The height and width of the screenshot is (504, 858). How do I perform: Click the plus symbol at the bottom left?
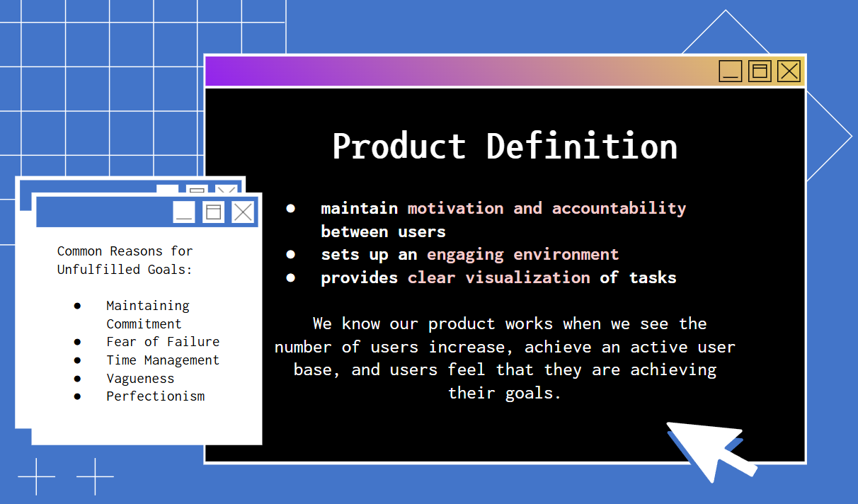(37, 478)
